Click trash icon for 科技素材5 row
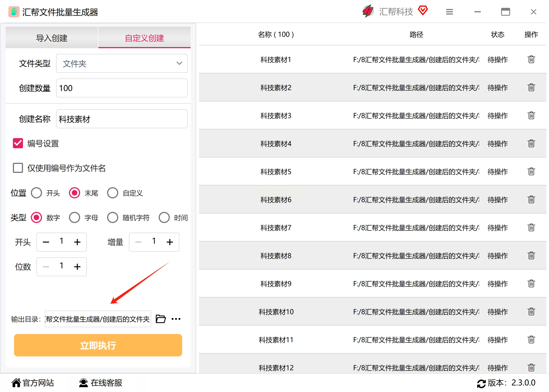The height and width of the screenshot is (392, 549). tap(531, 171)
